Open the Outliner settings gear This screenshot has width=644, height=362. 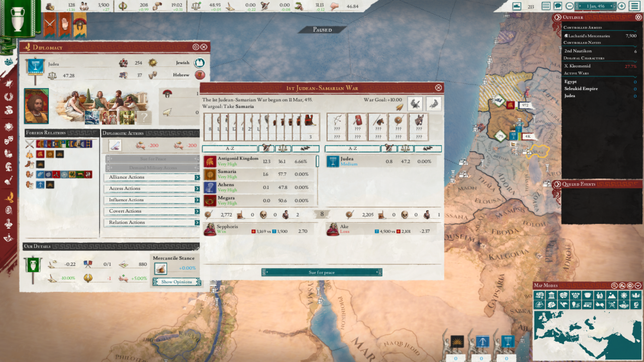click(x=638, y=17)
